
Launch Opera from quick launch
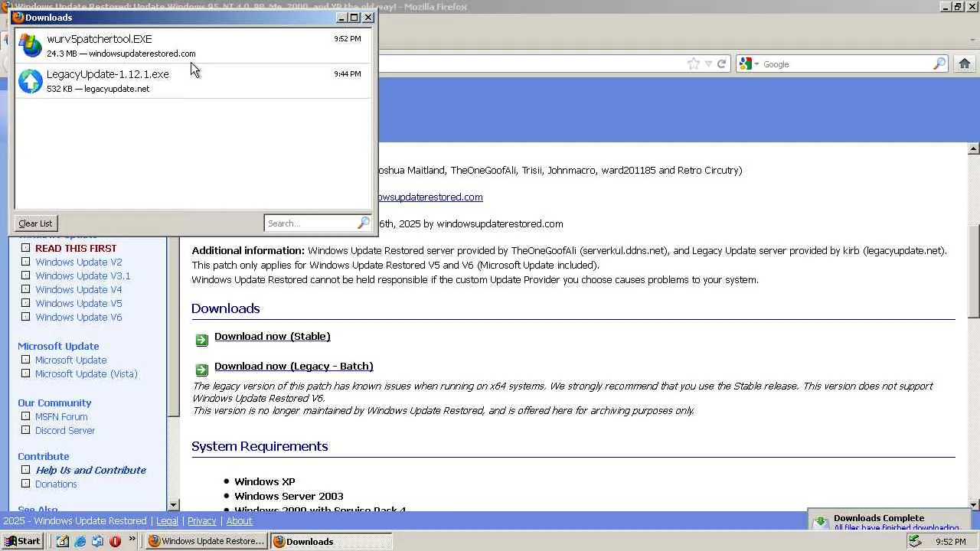pyautogui.click(x=115, y=541)
